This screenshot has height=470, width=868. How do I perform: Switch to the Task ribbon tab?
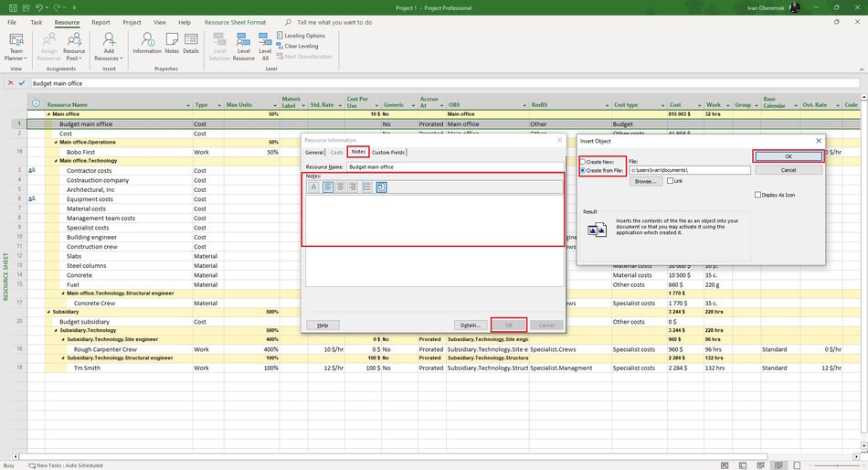coord(37,22)
